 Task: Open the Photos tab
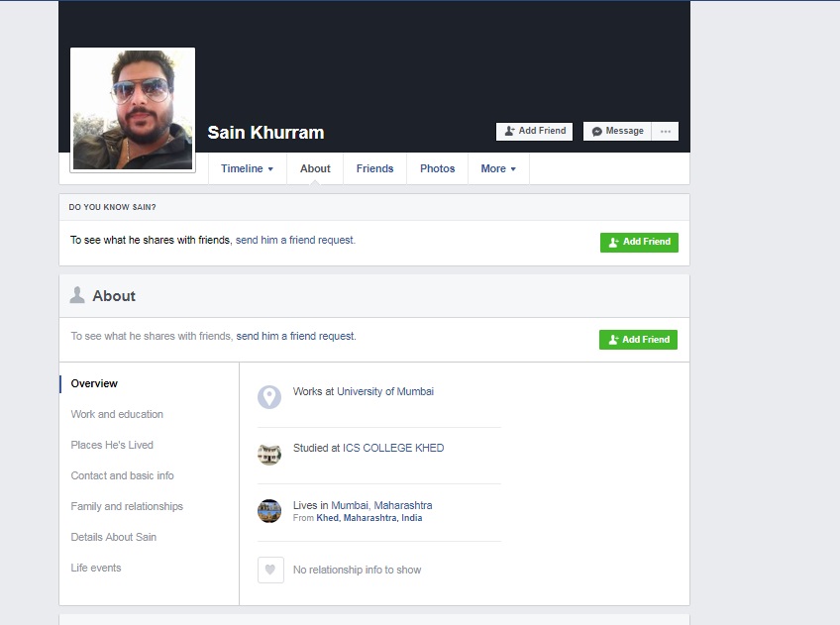pos(437,168)
